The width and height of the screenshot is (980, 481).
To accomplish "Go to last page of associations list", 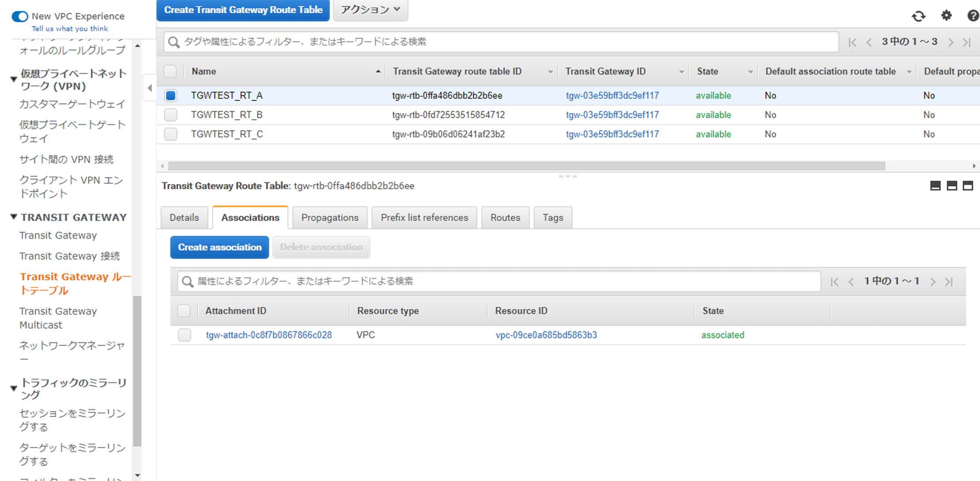I will point(949,282).
